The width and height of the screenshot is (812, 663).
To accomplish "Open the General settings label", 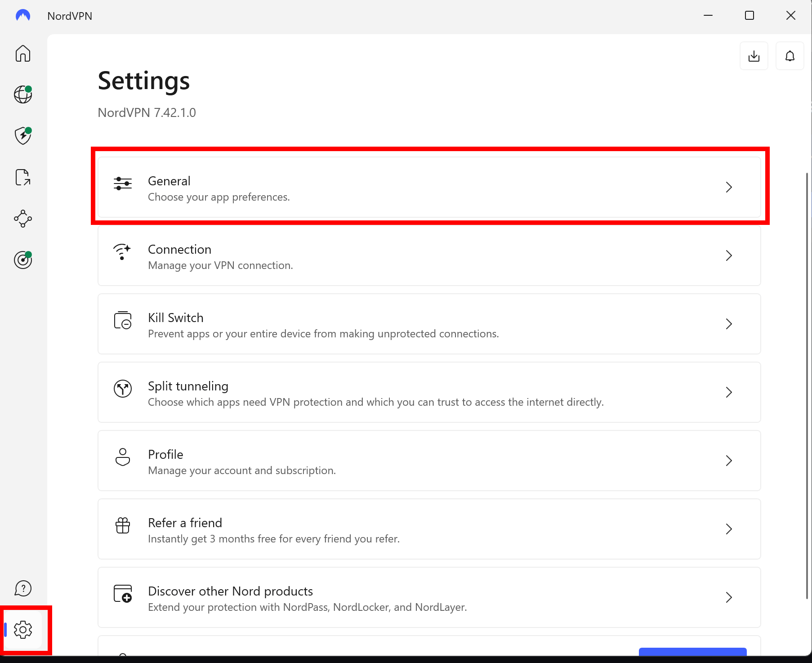I will [x=169, y=181].
